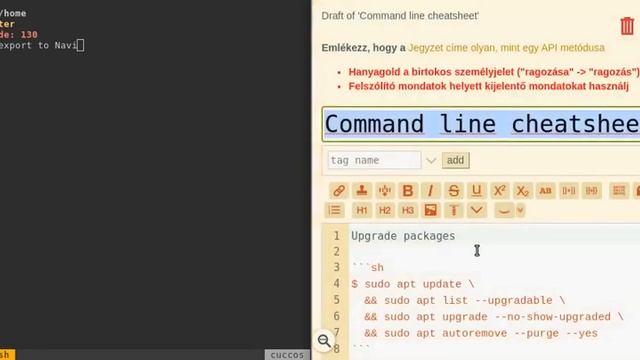
Task: Click the 'Hanyagold a birtokos személyjelet' hint
Action: [x=494, y=72]
